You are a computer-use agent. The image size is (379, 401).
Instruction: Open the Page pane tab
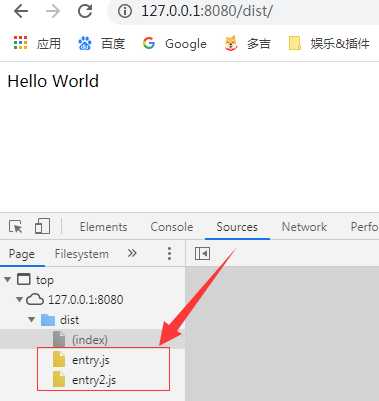pyautogui.click(x=22, y=254)
